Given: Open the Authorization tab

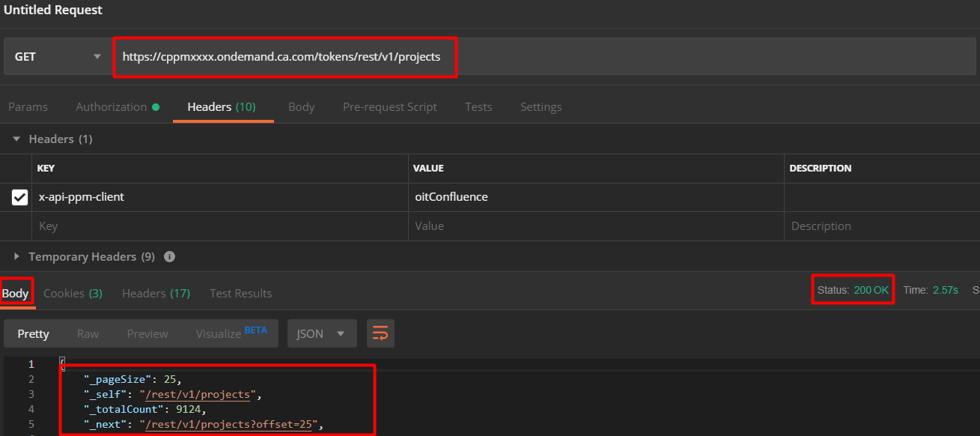Looking at the screenshot, I should click(x=118, y=107).
